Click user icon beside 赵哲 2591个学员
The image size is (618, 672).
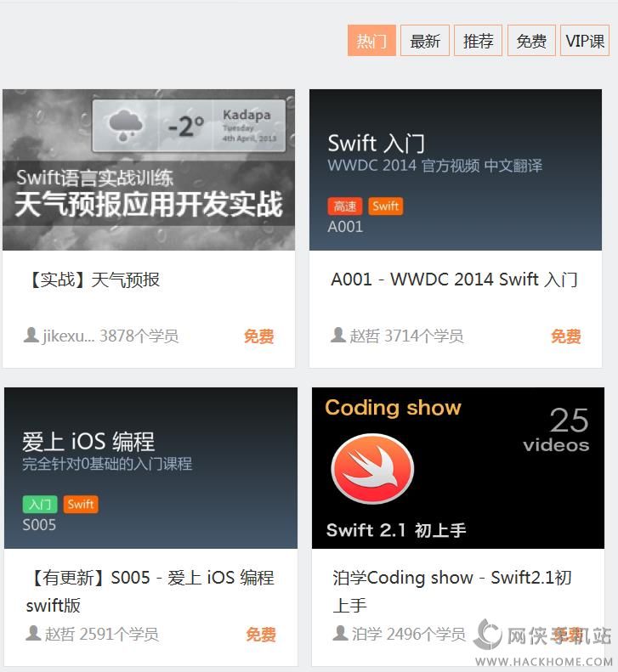pos(33,633)
